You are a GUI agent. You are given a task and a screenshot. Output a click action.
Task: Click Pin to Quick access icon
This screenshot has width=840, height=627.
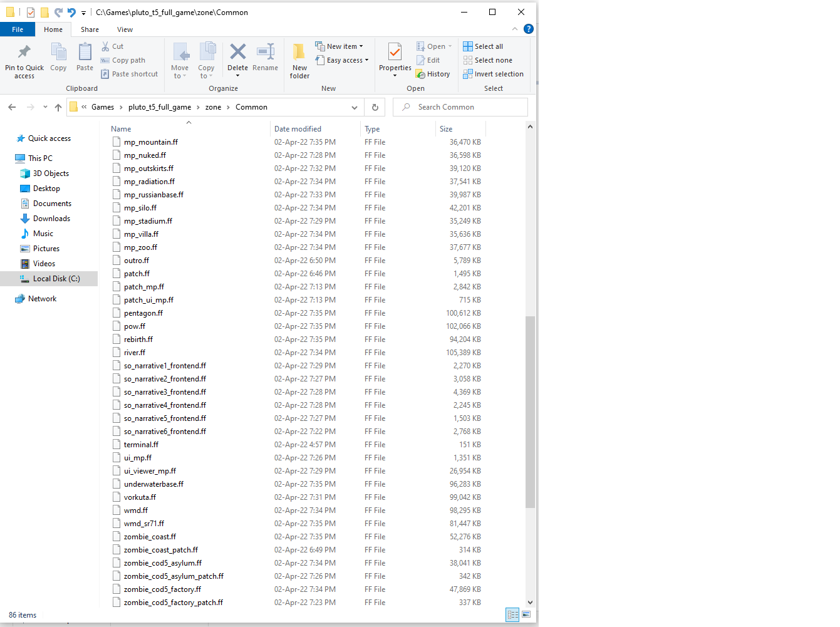click(24, 51)
